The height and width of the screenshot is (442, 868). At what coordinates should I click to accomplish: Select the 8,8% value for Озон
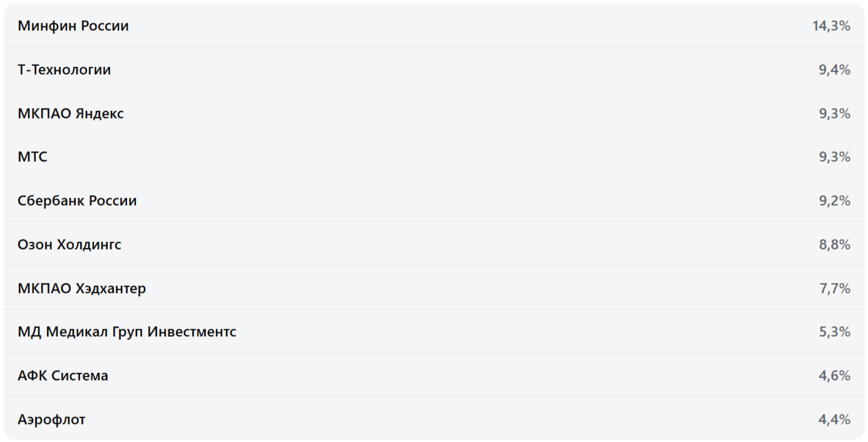tap(834, 245)
